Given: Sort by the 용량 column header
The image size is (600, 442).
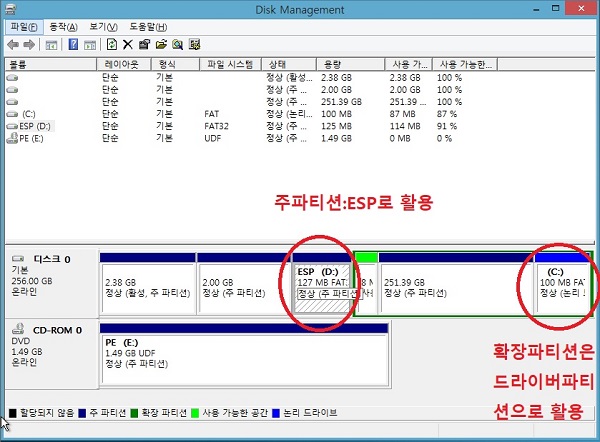Looking at the screenshot, I should 350,65.
